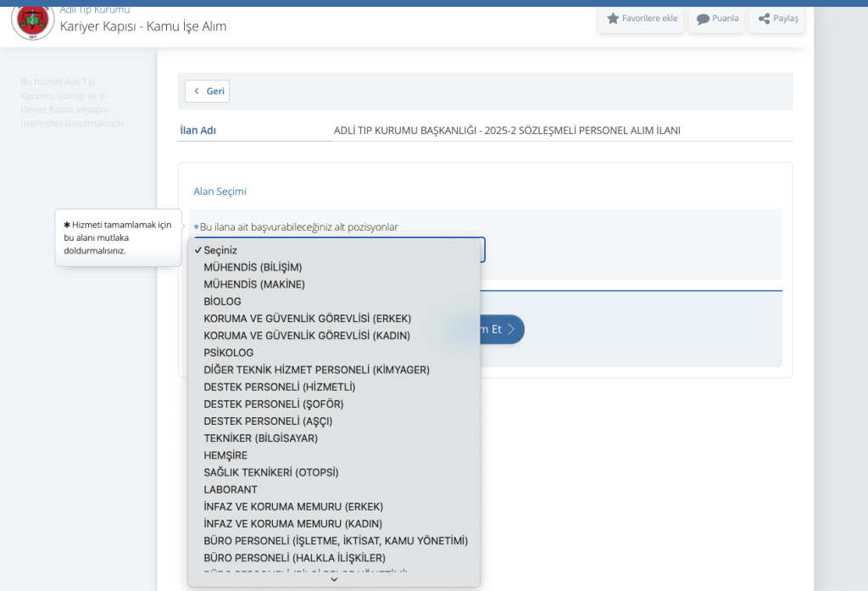Choose MÜHENDİS (MAKİNE) from the list

(254, 284)
